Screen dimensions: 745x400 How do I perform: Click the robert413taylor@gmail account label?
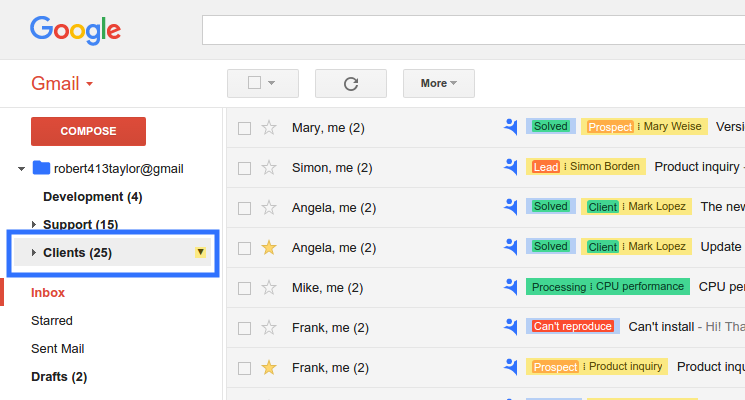pyautogui.click(x=119, y=169)
